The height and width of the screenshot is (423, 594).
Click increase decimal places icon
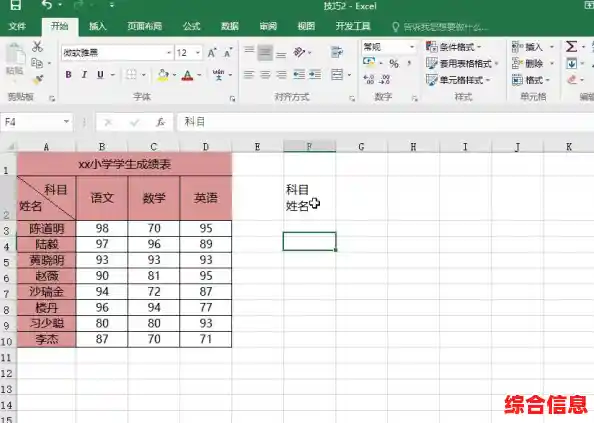tap(369, 79)
